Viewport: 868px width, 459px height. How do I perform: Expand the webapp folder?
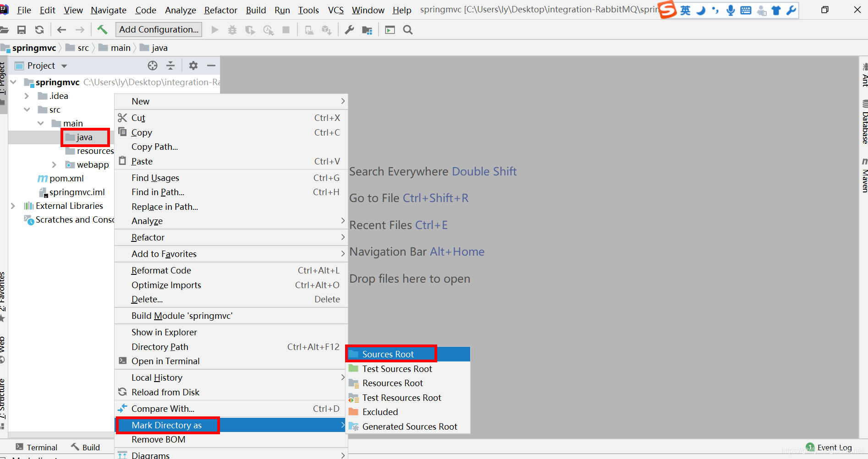click(x=54, y=164)
